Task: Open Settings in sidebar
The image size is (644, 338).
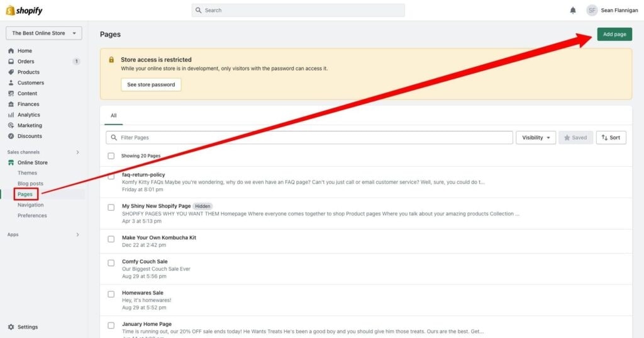Action: 28,327
